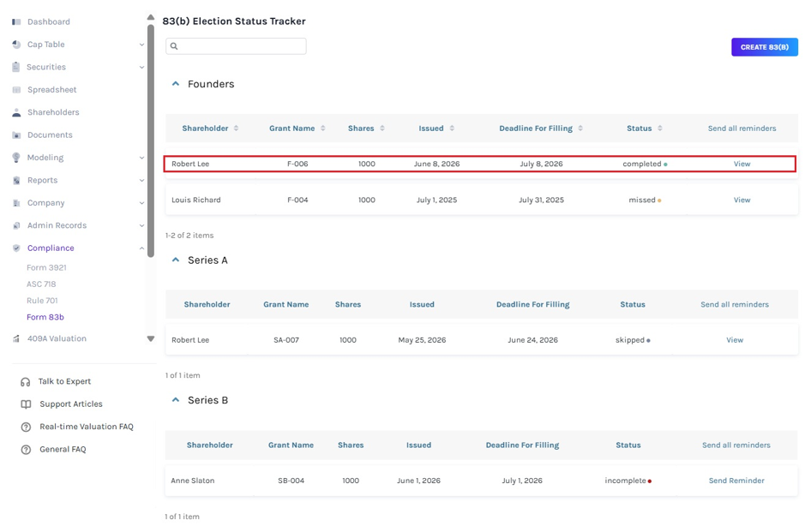The image size is (805, 532).
Task: Select Form 83b under Compliance
Action: click(x=45, y=317)
